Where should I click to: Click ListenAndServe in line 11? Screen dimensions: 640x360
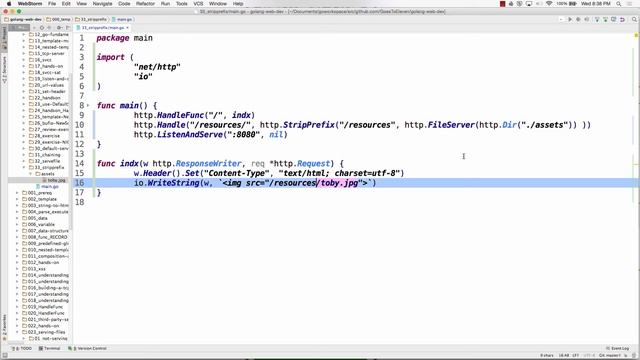[190, 135]
